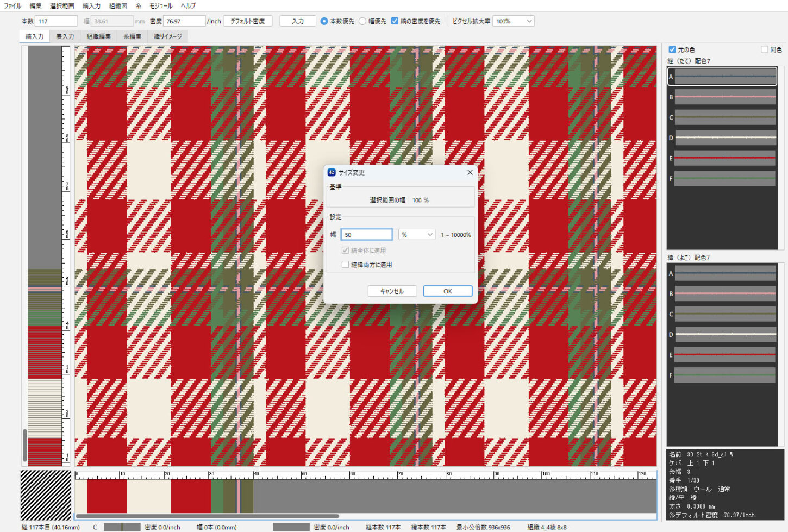Screen dimensions: 788x532
Task: Toggle the 元の色 checkbox
Action: (x=672, y=49)
